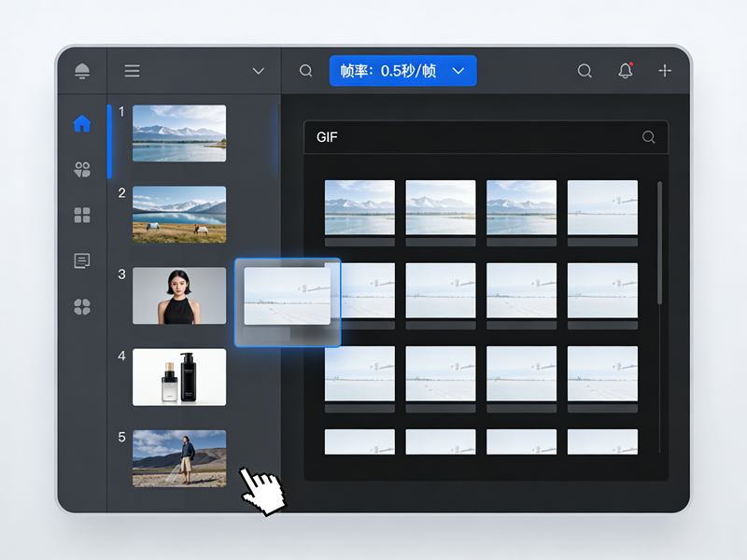This screenshot has height=560, width=747.
Task: Click the home icon in sidebar
Action: pyautogui.click(x=82, y=123)
